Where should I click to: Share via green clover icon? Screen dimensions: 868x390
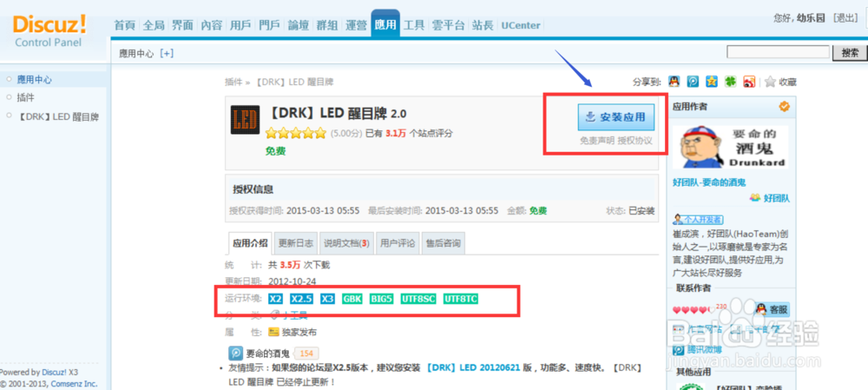tap(731, 82)
